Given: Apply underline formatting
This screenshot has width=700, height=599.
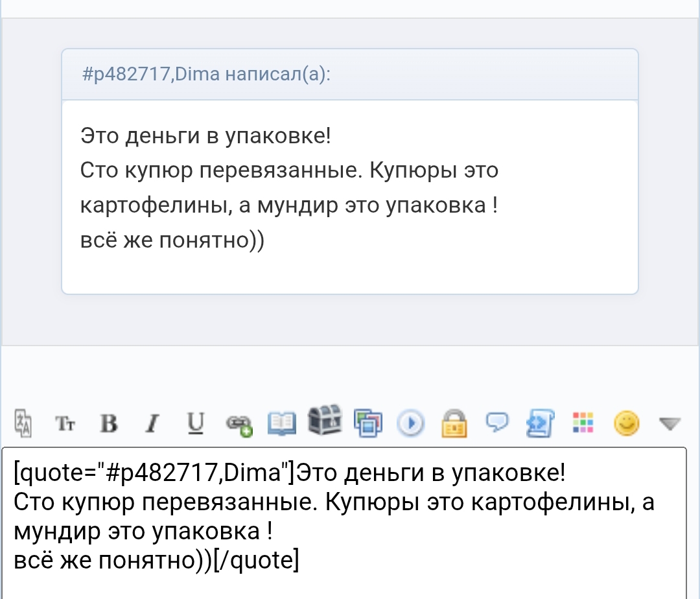Looking at the screenshot, I should (x=195, y=423).
